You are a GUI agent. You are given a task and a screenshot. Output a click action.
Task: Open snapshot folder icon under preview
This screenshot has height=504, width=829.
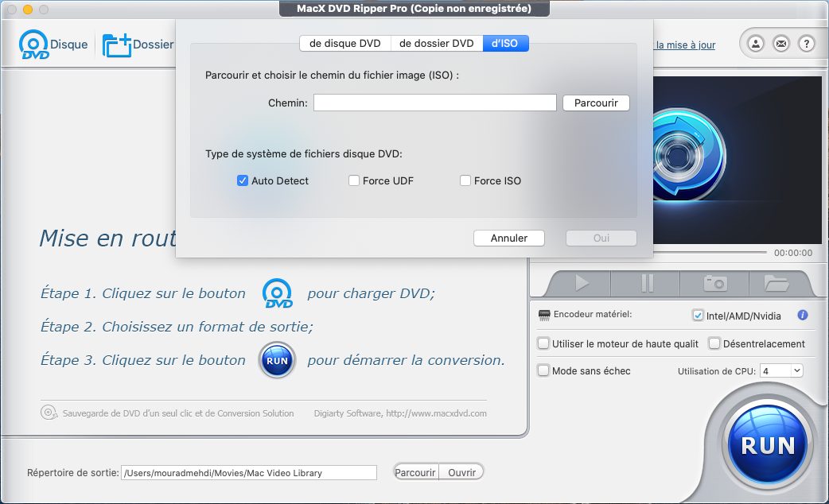pyautogui.click(x=776, y=283)
